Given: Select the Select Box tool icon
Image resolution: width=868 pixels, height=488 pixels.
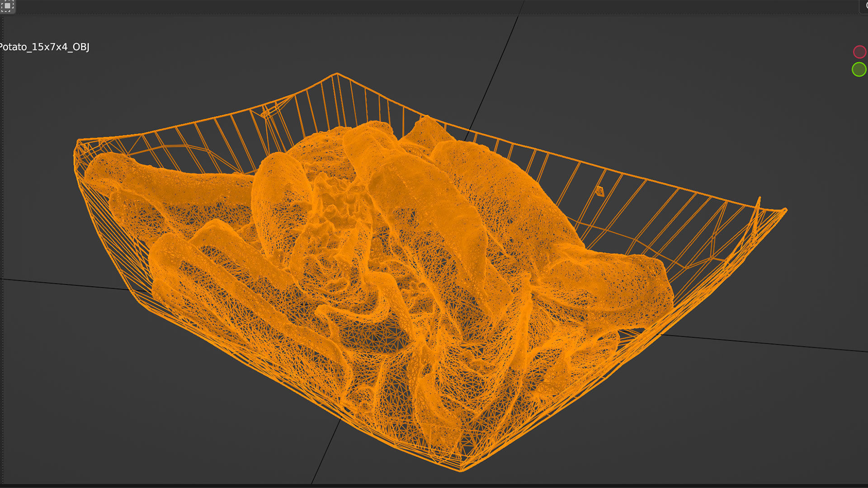Looking at the screenshot, I should click(7, 6).
